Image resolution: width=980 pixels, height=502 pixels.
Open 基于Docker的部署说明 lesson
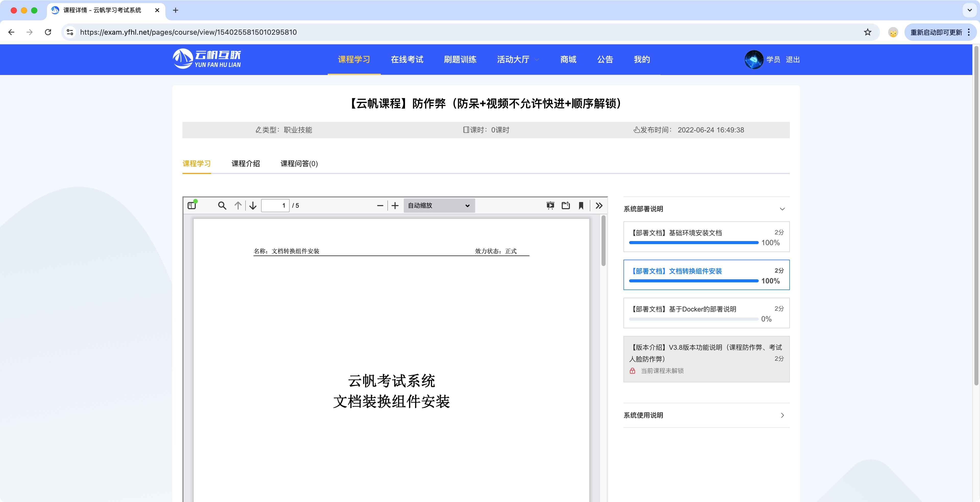point(706,313)
